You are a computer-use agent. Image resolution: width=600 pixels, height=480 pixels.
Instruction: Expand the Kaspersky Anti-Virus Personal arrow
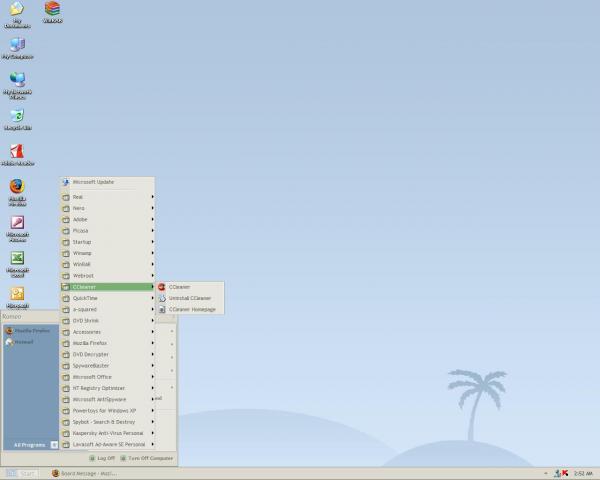click(152, 433)
